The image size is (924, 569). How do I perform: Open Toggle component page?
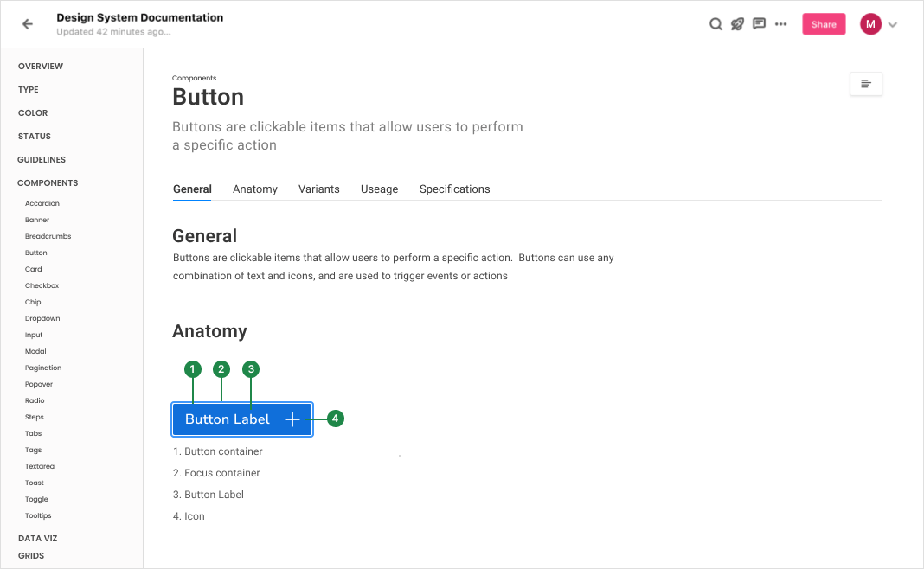pyautogui.click(x=36, y=500)
